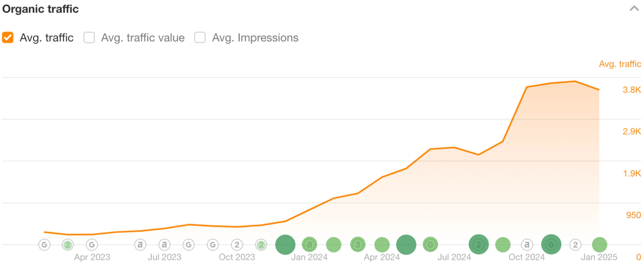Open the G update marker after Apr 2023
Image resolution: width=644 pixels, height=266 pixels.
coord(92,244)
